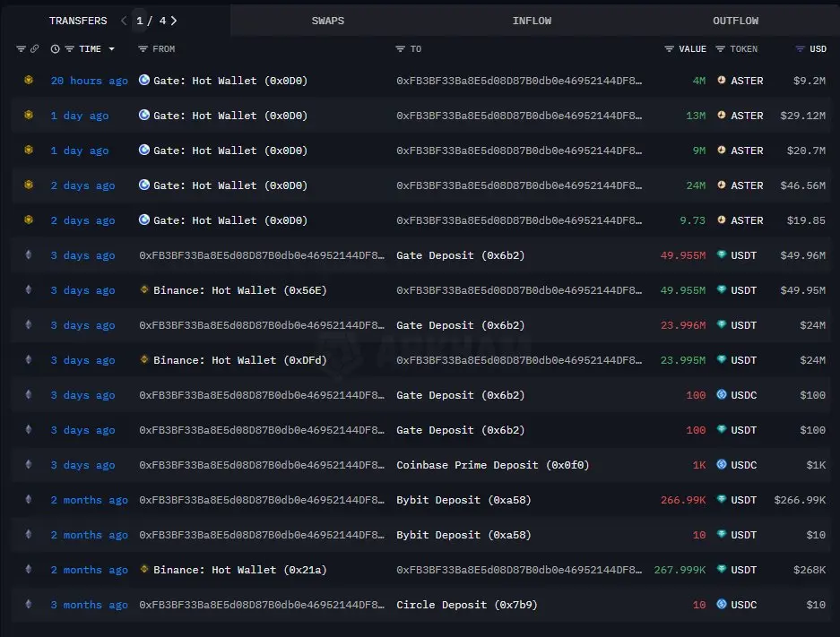Open Coinbase Prime Deposit (0x0f0) address

(x=492, y=465)
